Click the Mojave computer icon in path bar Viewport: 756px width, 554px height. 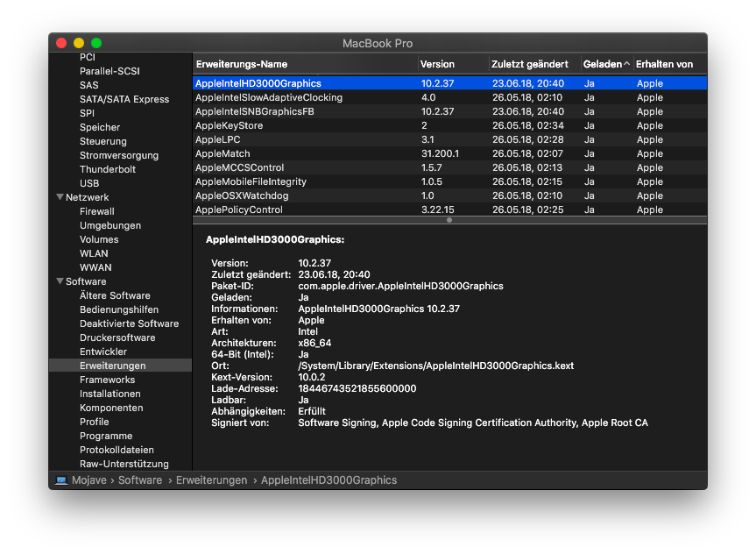60,480
